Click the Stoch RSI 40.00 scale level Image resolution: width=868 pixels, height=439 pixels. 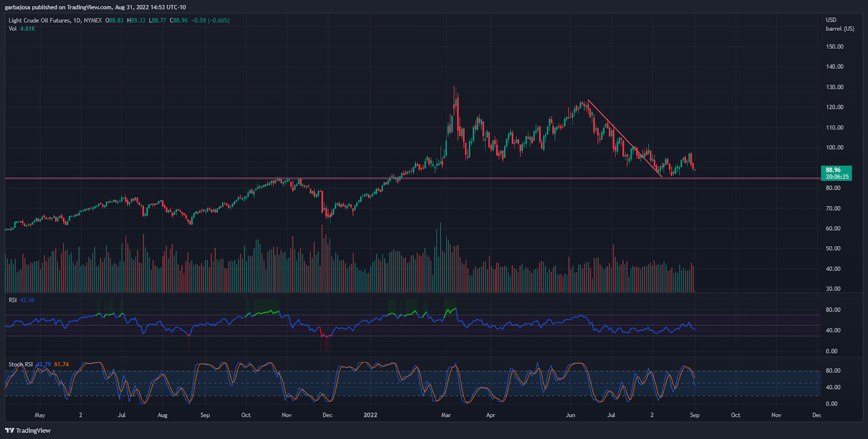tap(833, 388)
